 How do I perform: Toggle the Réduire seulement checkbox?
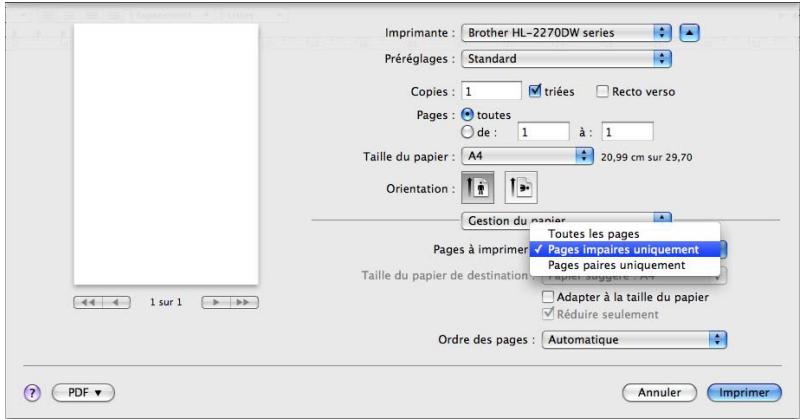click(x=548, y=313)
